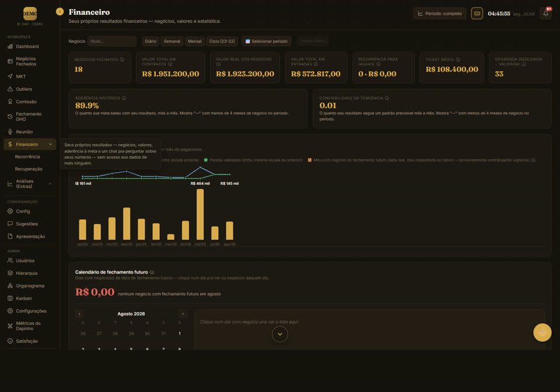Open Configurações admin page
Viewport: 560px width, 392px height.
pyautogui.click(x=30, y=311)
